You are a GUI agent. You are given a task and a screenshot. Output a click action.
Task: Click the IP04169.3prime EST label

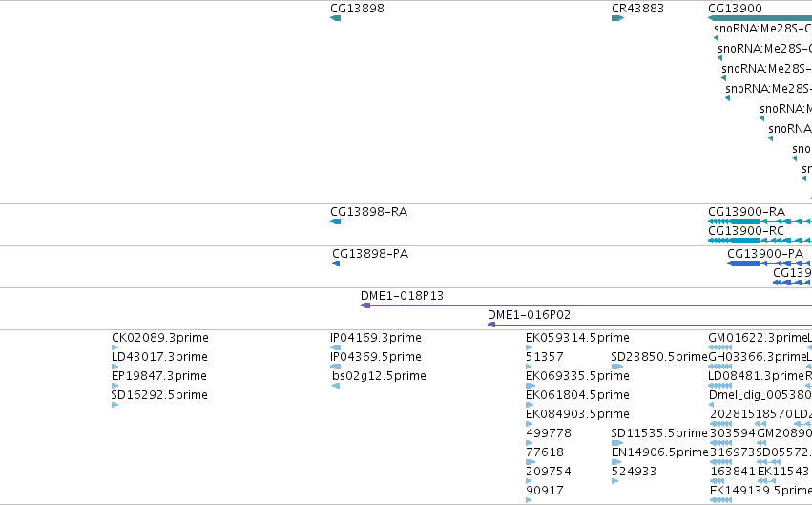[375, 338]
